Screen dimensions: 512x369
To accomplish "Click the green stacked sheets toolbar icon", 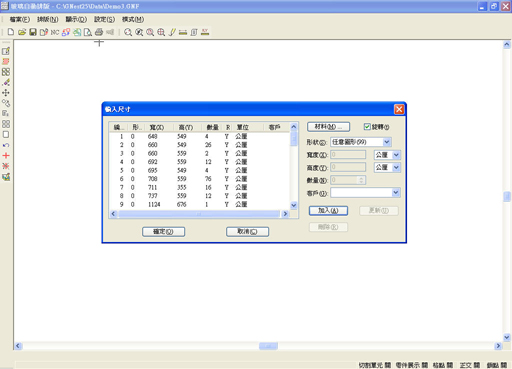I will coord(77,32).
